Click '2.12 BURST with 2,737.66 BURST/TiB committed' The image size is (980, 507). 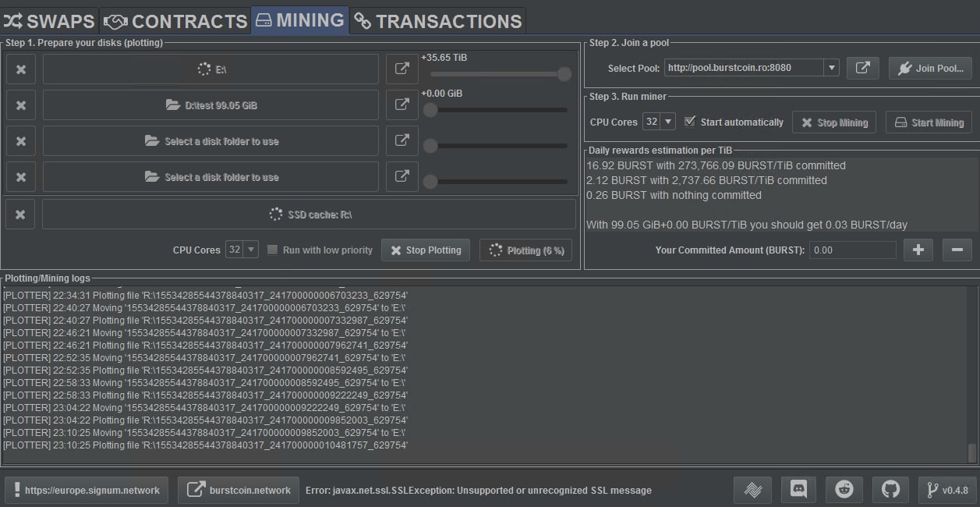pos(706,180)
